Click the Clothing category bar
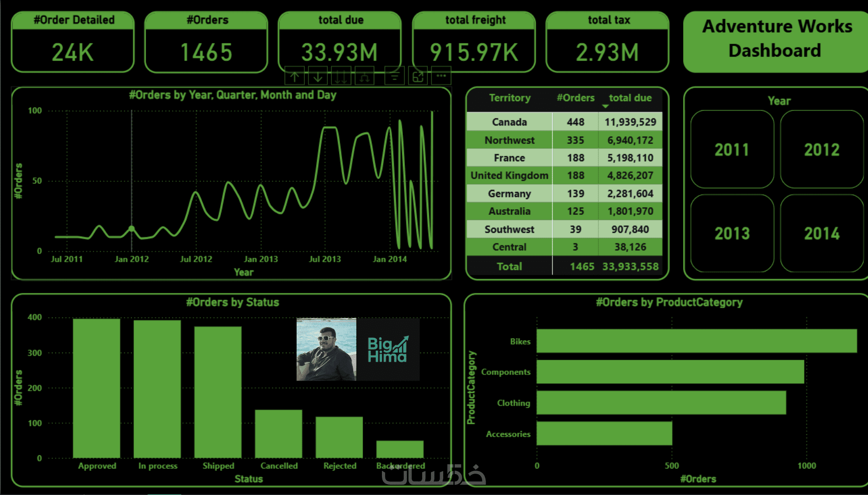This screenshot has height=495, width=868. pos(661,403)
